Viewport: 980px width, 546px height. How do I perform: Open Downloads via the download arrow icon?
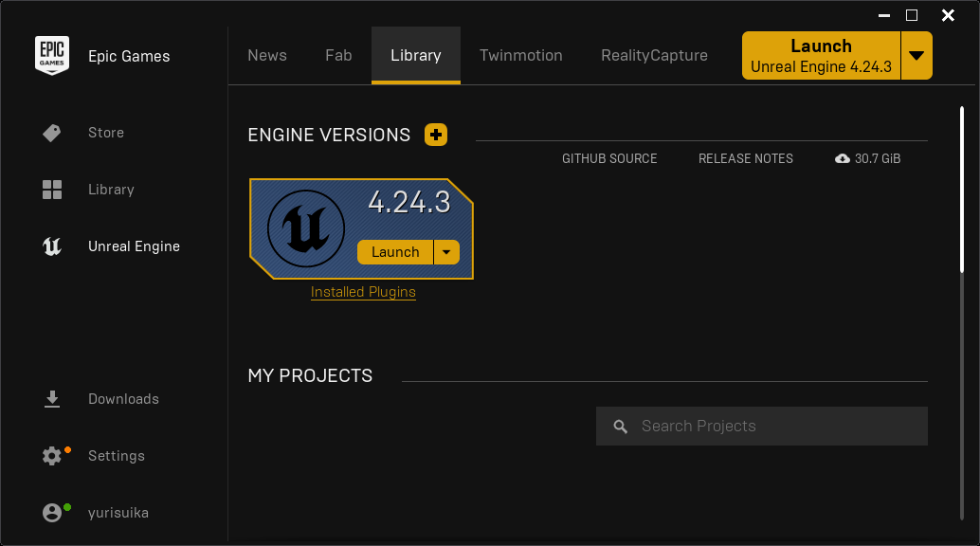pyautogui.click(x=52, y=399)
